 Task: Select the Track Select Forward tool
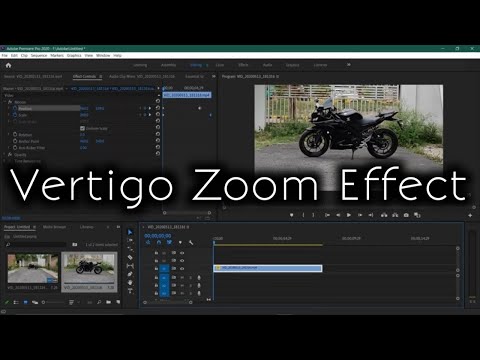tap(130, 240)
